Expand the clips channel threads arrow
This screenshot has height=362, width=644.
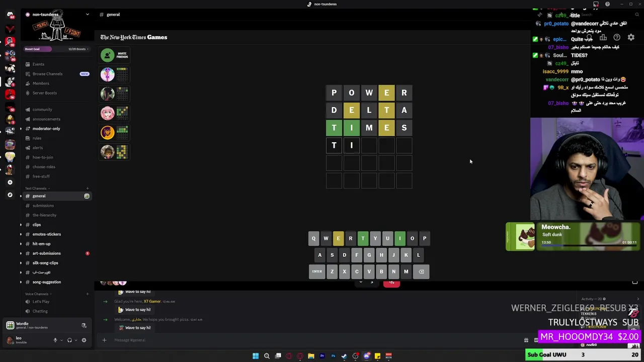(x=21, y=225)
